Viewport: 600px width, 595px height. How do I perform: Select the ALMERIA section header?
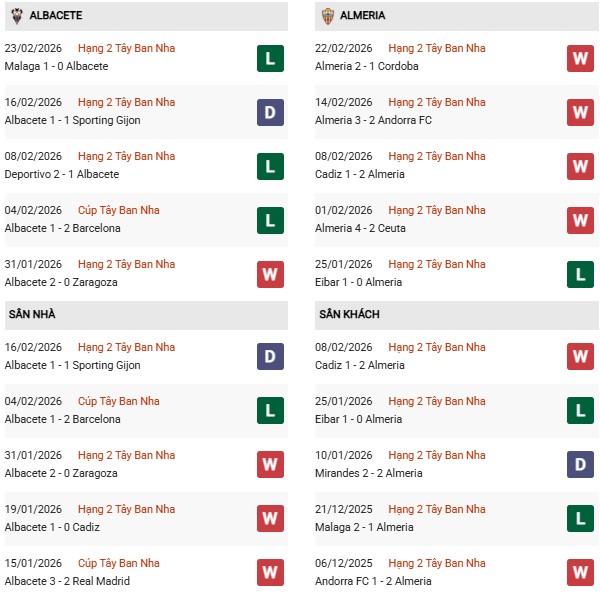tap(362, 16)
